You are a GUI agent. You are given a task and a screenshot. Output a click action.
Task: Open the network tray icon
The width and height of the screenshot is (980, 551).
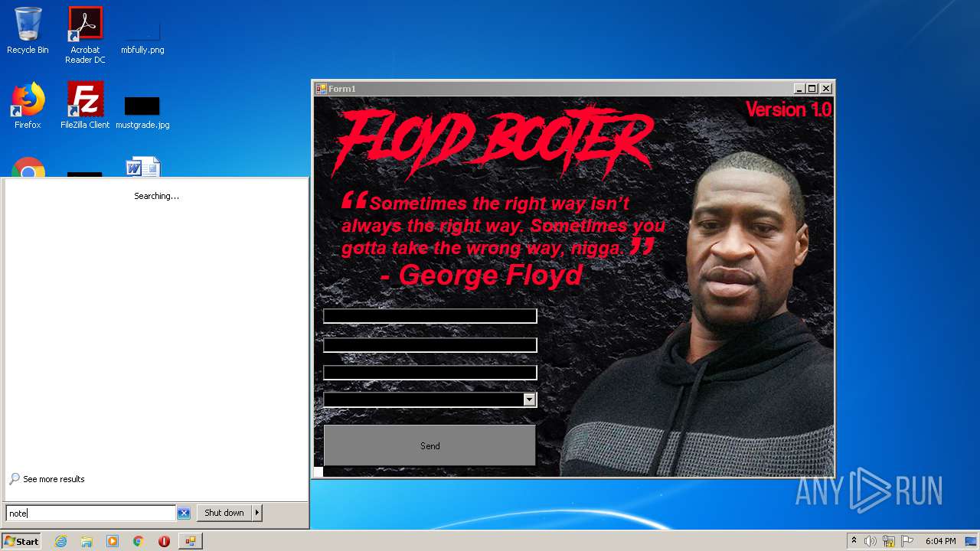(889, 541)
